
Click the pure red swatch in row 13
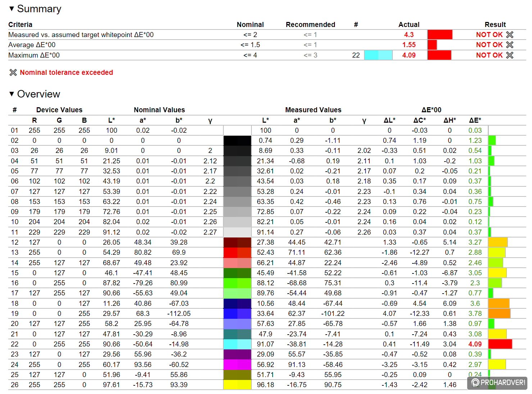coord(237,252)
